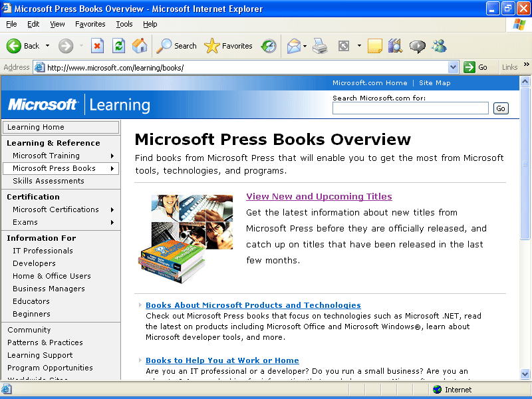Click the Forward arrow button
The height and width of the screenshot is (399, 532).
pyautogui.click(x=66, y=46)
